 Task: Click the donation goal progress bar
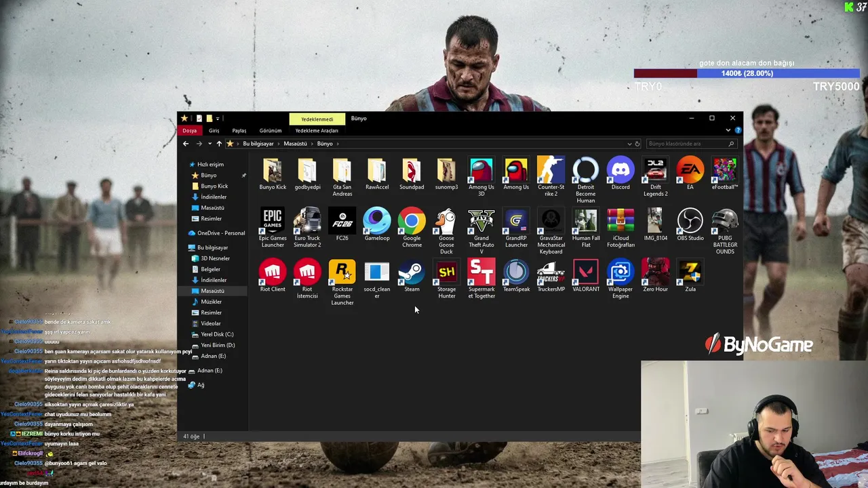pos(747,73)
